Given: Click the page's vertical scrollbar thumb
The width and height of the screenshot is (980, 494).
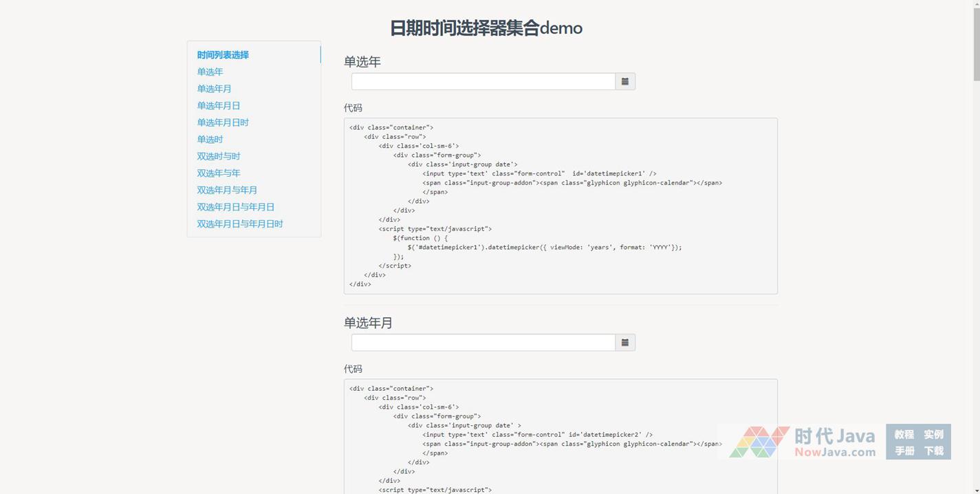Looking at the screenshot, I should click(x=975, y=41).
